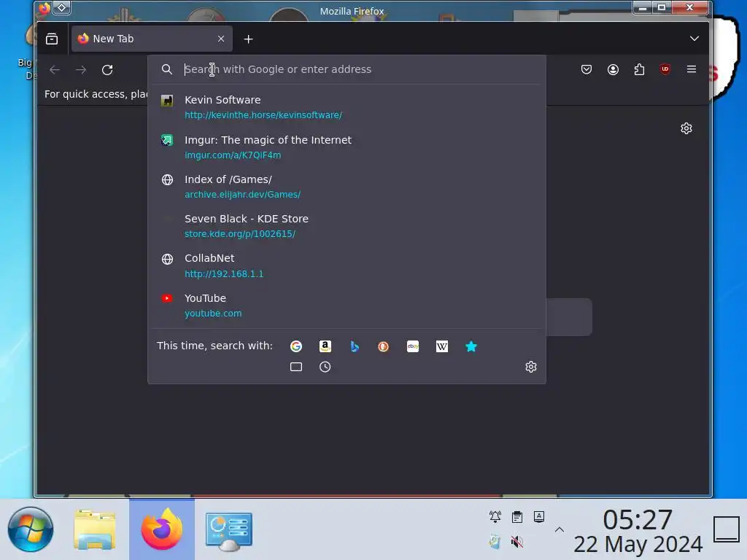Toggle the on-all-desktops pin titlebar icon

(61, 7)
